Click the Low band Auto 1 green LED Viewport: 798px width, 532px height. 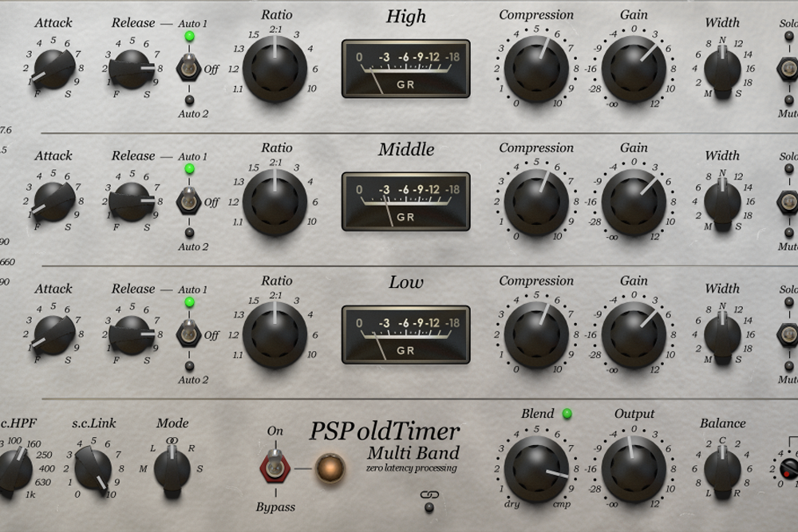click(189, 302)
